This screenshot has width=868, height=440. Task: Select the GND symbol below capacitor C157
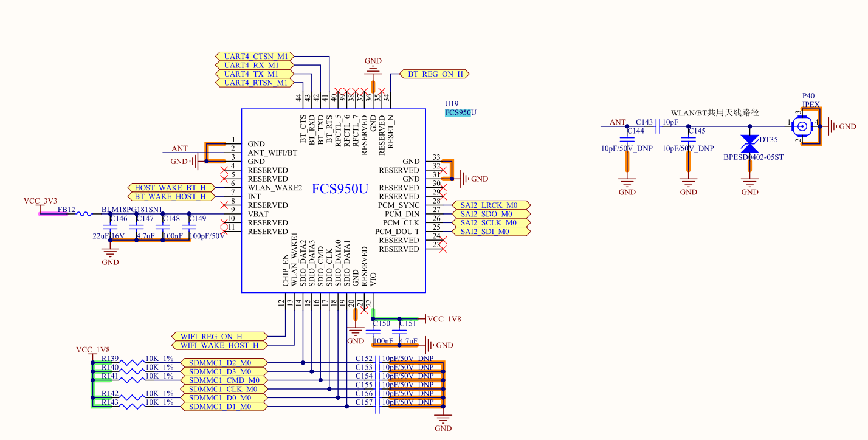(444, 419)
